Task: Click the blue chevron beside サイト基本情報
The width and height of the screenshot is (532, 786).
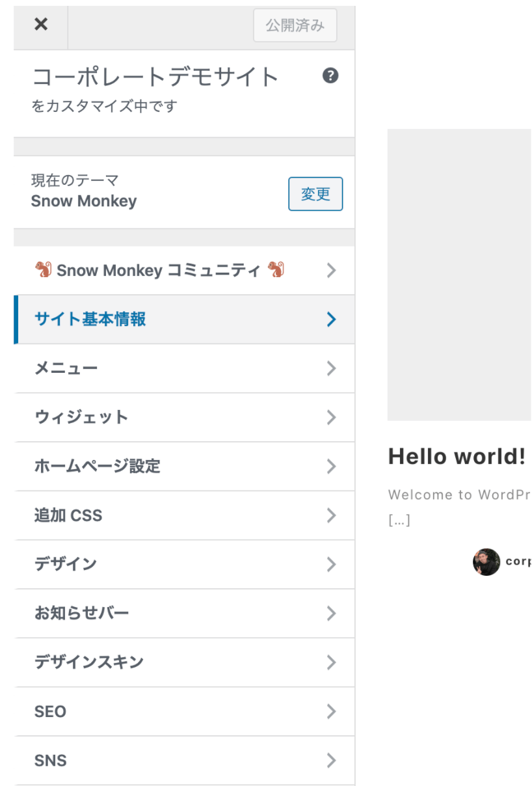Action: tap(331, 319)
